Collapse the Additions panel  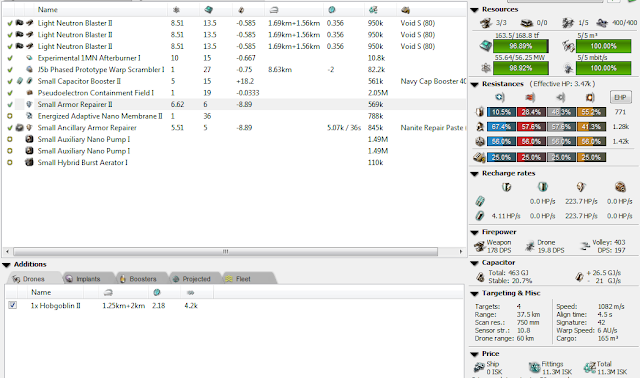click(x=6, y=265)
